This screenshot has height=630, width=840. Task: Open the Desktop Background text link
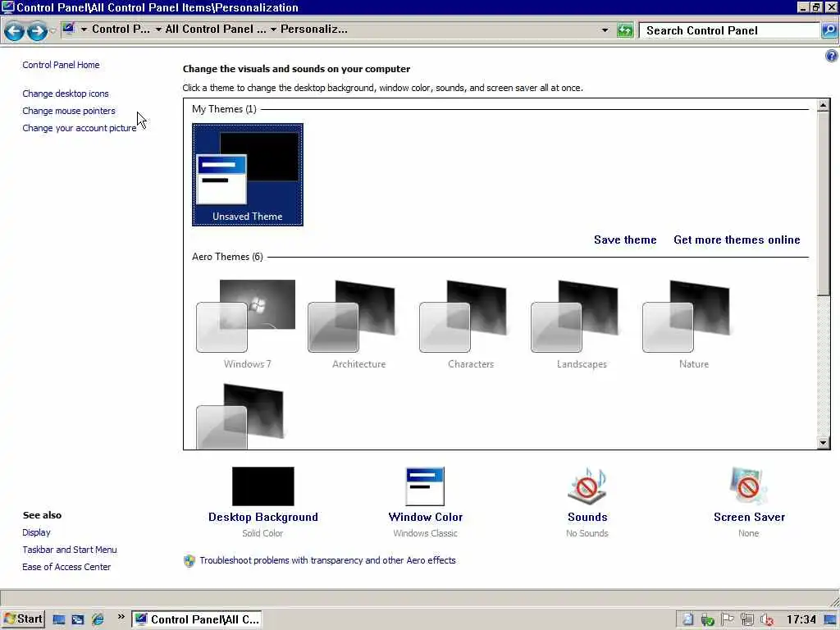tap(263, 518)
